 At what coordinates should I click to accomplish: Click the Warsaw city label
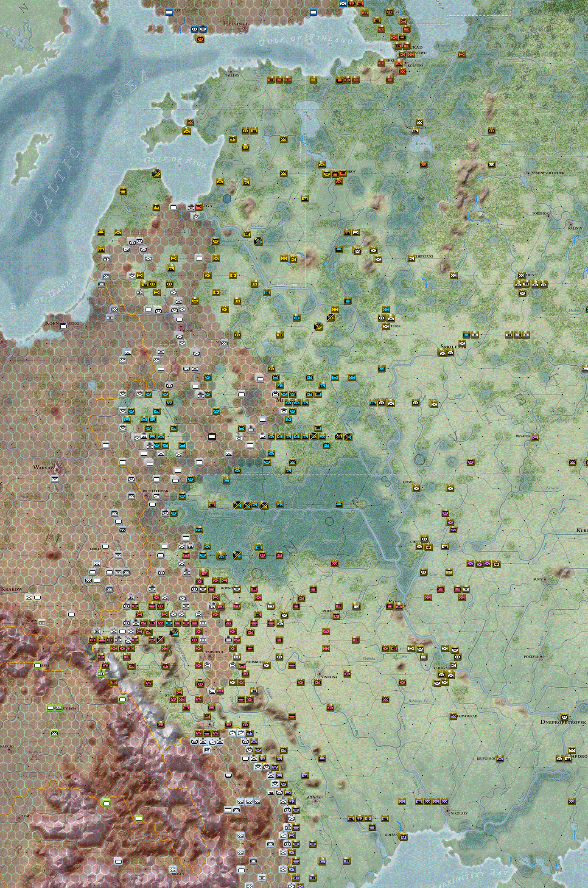44,467
